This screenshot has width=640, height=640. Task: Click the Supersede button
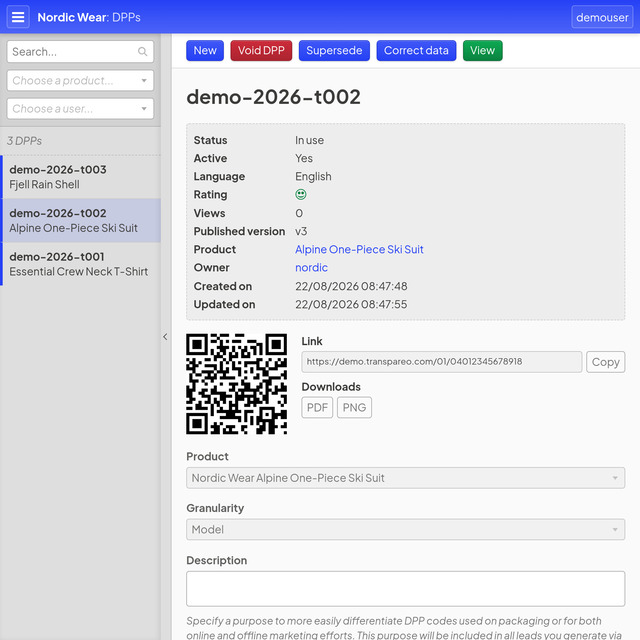(334, 51)
